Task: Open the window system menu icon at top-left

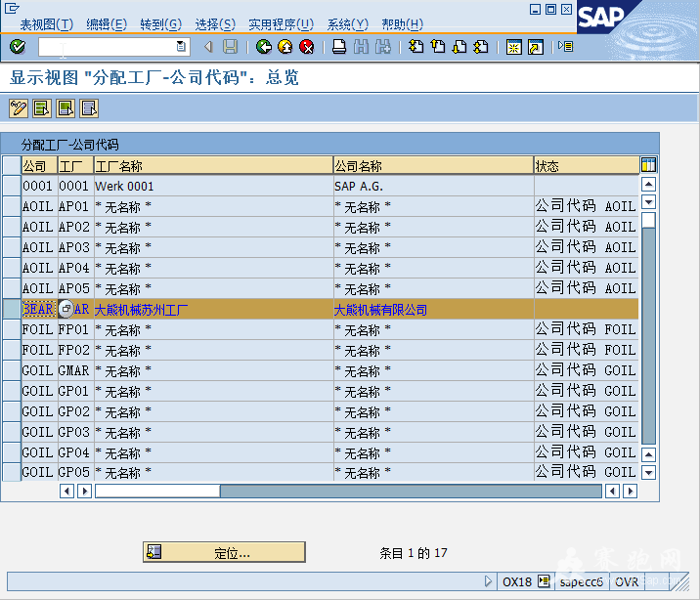Action: click(x=12, y=8)
